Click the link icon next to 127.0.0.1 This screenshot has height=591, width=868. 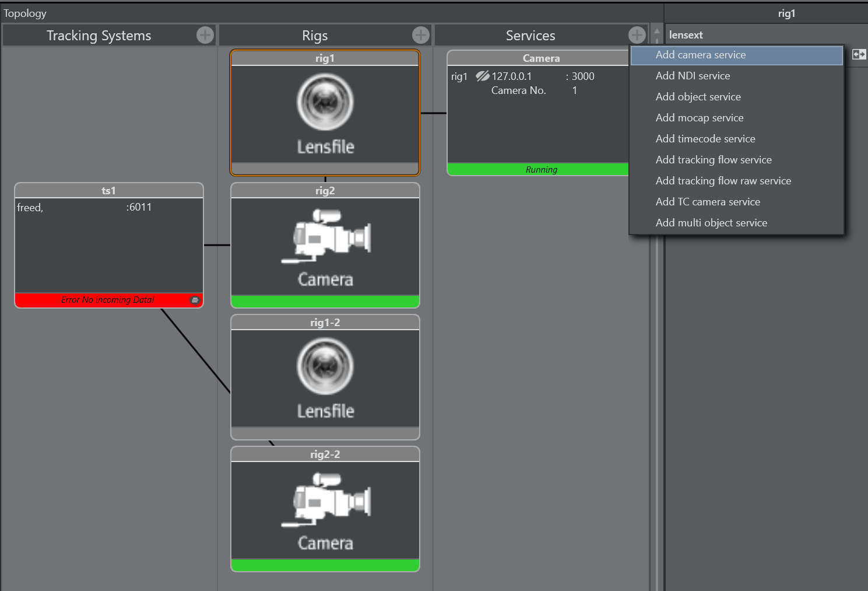(x=482, y=76)
